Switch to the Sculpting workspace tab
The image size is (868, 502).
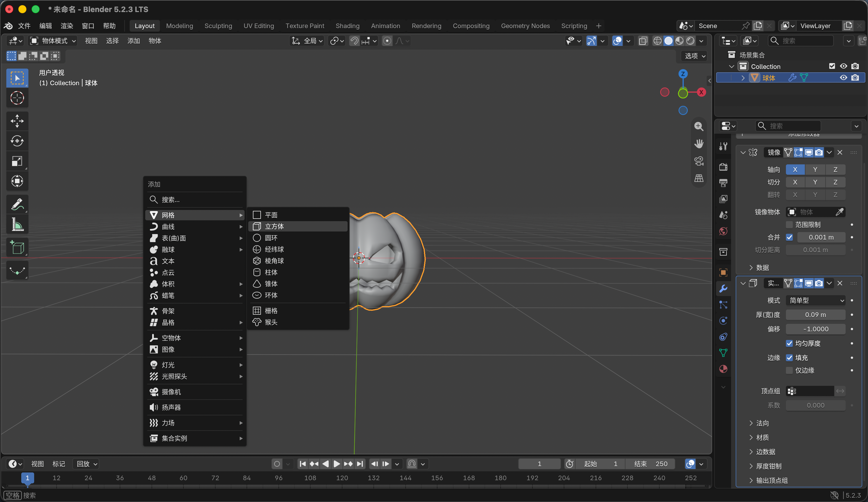[218, 26]
